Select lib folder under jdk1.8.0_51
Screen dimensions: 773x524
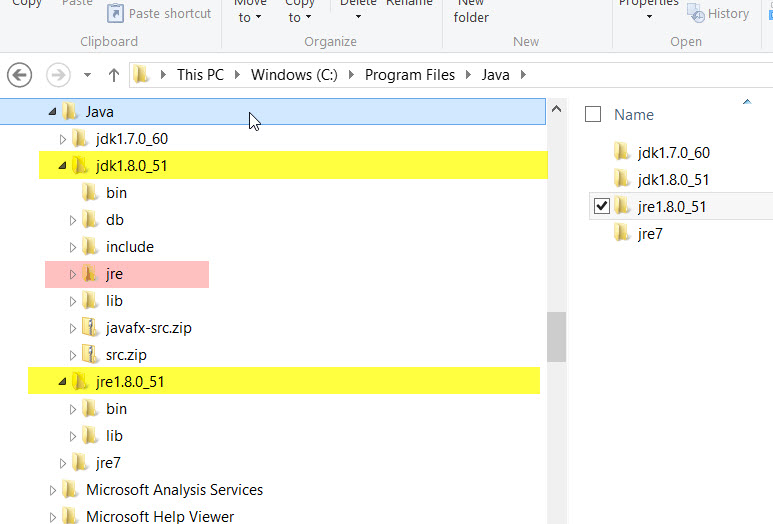pos(114,301)
